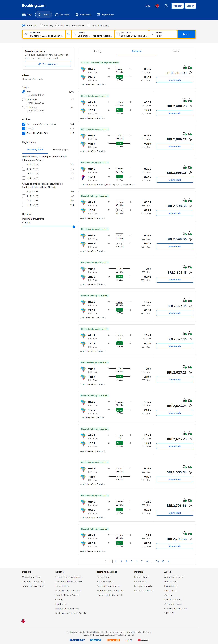Select the One way radio button
Image resolution: width=218 pixels, height=644 pixels.
(42, 26)
